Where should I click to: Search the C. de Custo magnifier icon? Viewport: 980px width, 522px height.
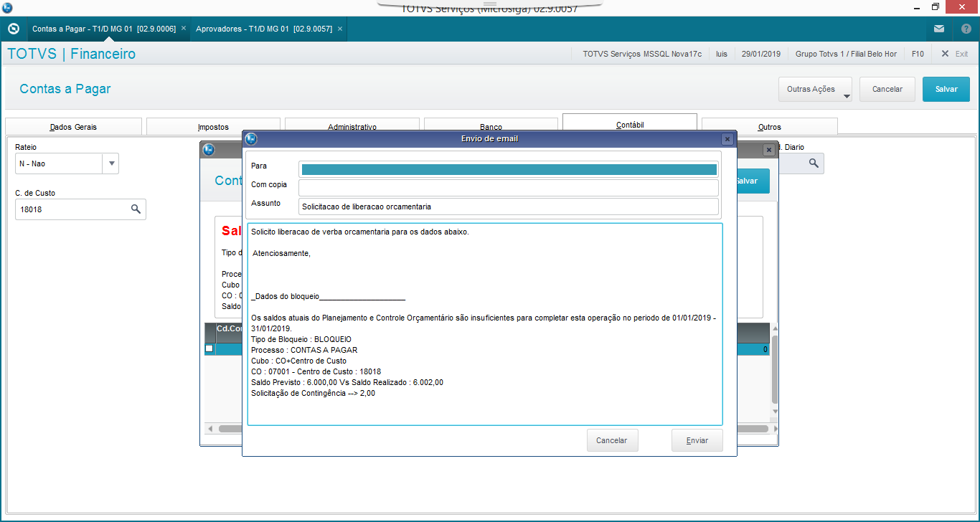pyautogui.click(x=136, y=209)
